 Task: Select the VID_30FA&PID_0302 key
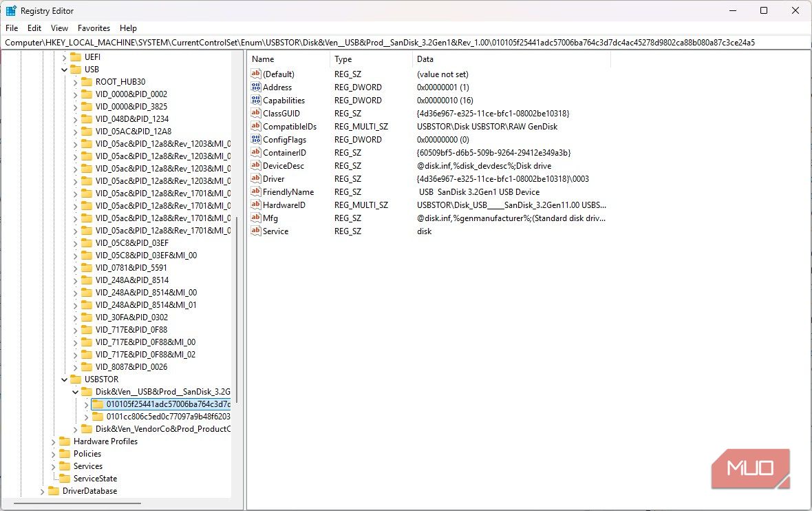click(x=131, y=317)
